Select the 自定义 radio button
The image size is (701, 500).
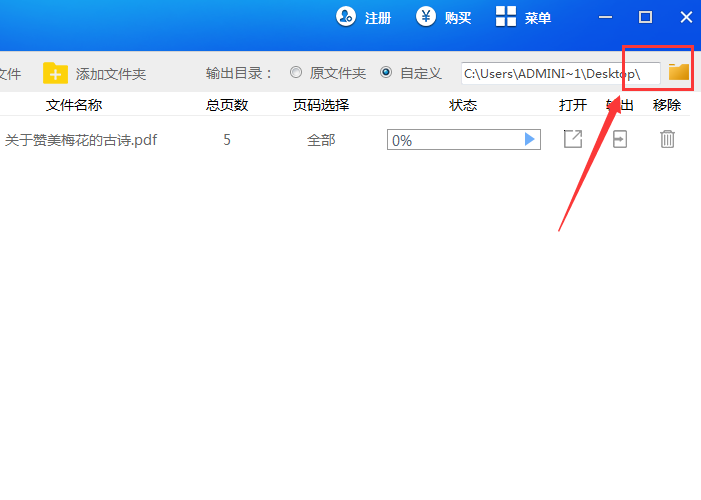pos(386,72)
